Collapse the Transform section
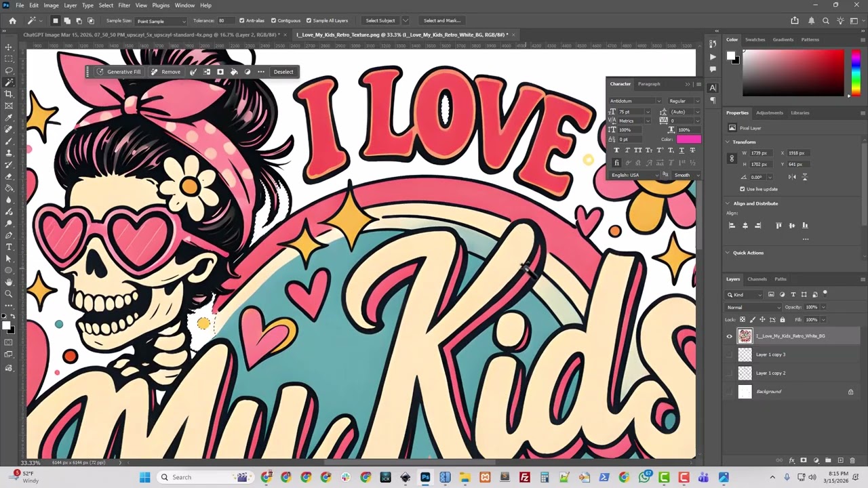Screen dimensions: 868x488 point(728,142)
